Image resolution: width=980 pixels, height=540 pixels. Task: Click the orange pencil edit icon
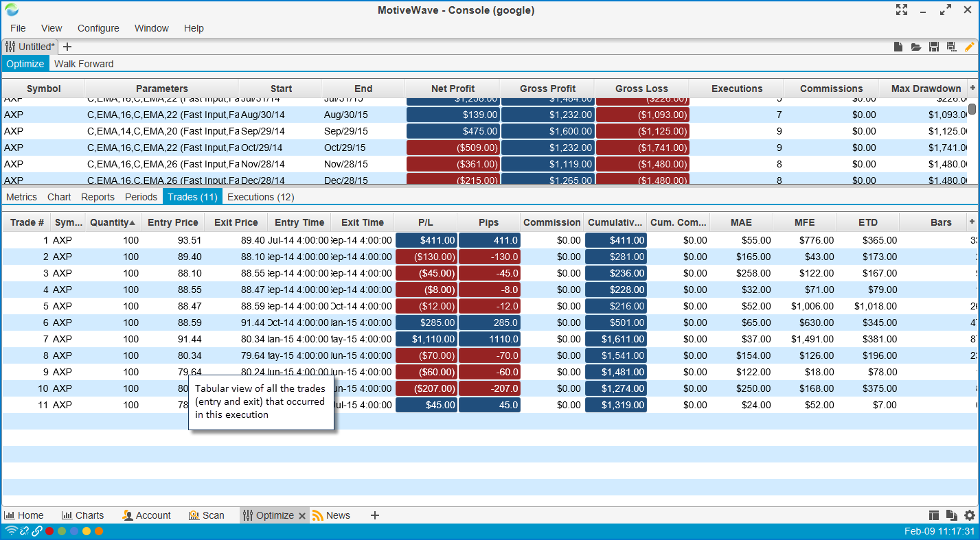pos(969,47)
